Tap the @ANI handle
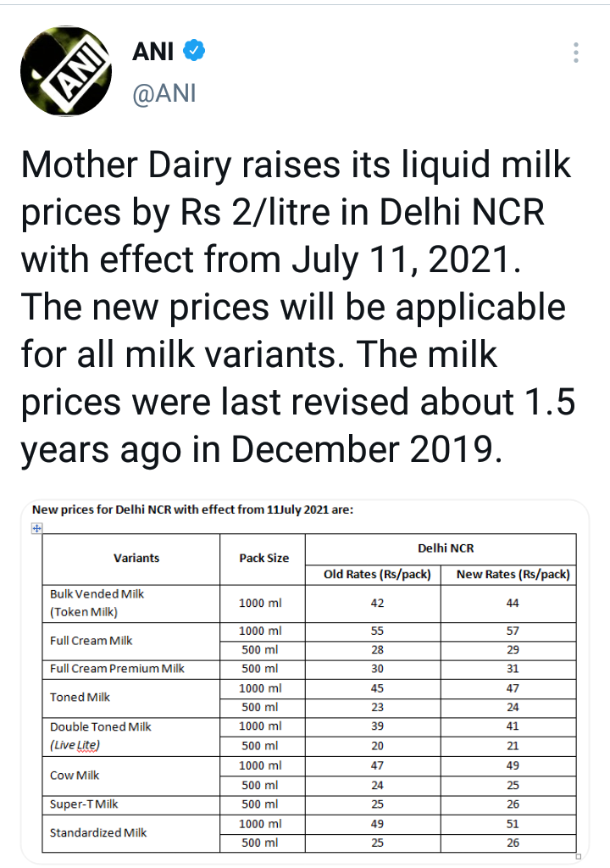The width and height of the screenshot is (610, 868). [164, 92]
